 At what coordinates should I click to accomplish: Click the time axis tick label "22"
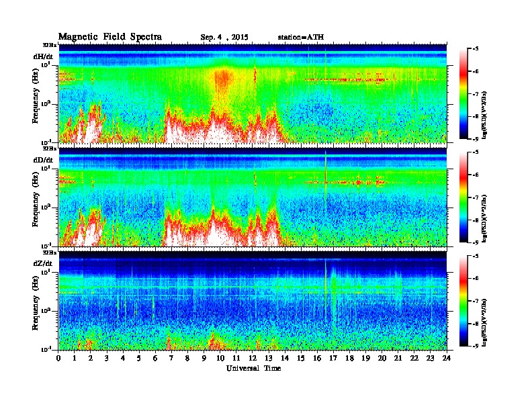point(414,358)
